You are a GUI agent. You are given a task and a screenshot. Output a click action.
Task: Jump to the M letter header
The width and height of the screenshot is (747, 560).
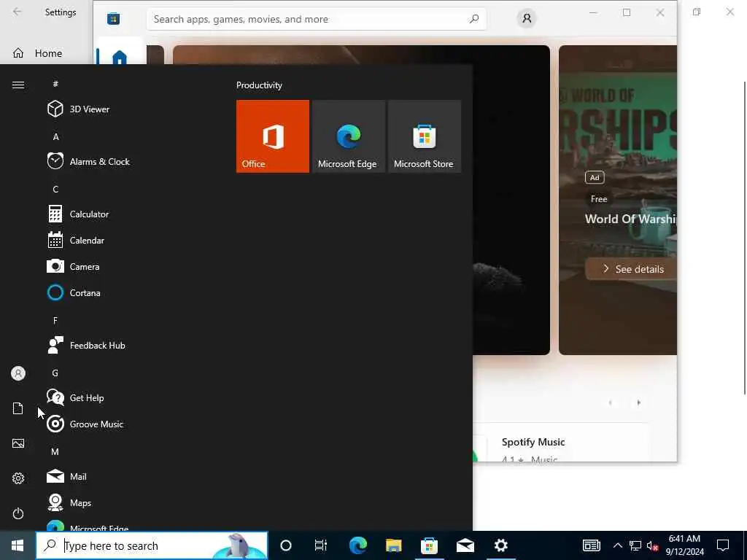click(55, 451)
